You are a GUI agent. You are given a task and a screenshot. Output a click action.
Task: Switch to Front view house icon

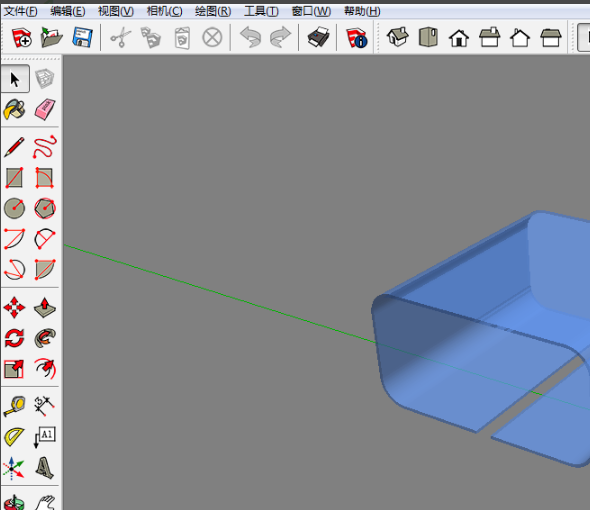pos(459,38)
